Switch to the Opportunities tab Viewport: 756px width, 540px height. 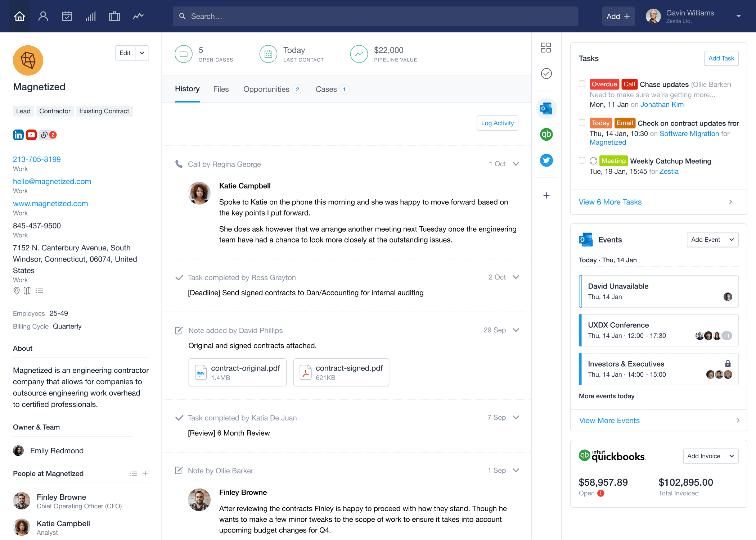[x=267, y=89]
